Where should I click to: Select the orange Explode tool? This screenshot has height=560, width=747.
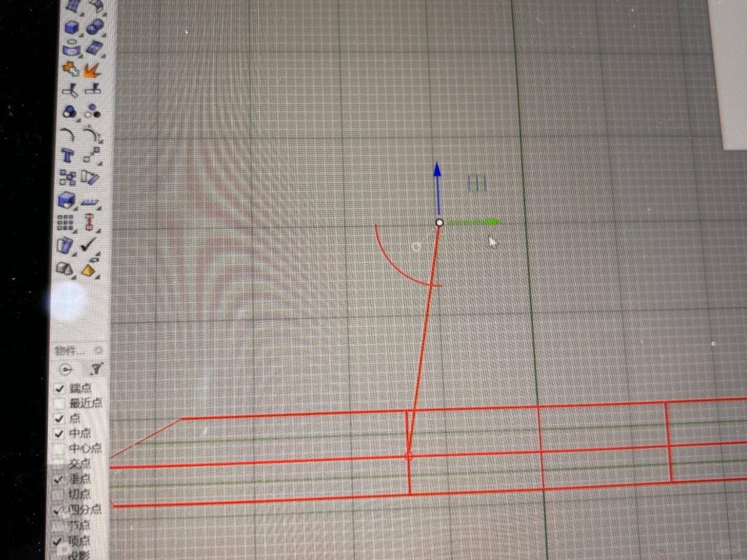click(x=92, y=69)
